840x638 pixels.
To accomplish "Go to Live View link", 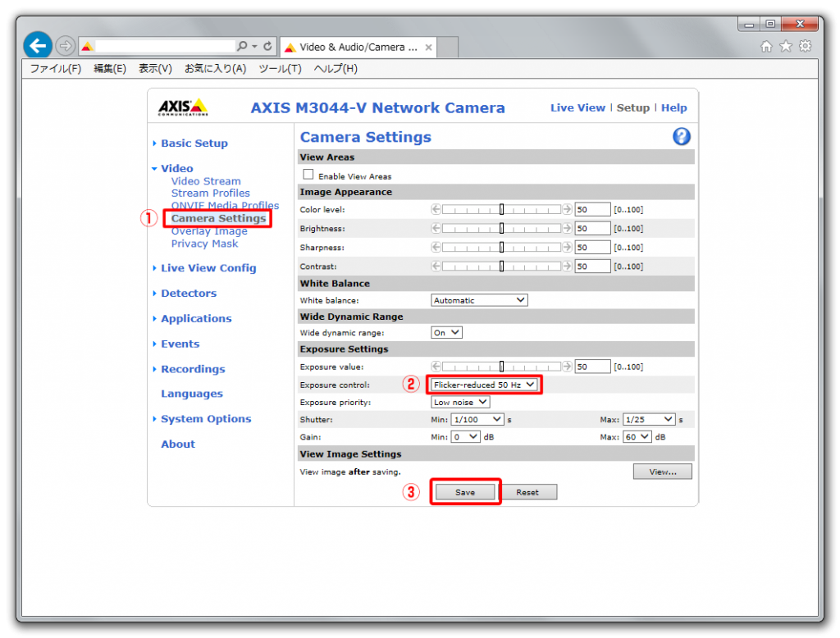I will [577, 107].
